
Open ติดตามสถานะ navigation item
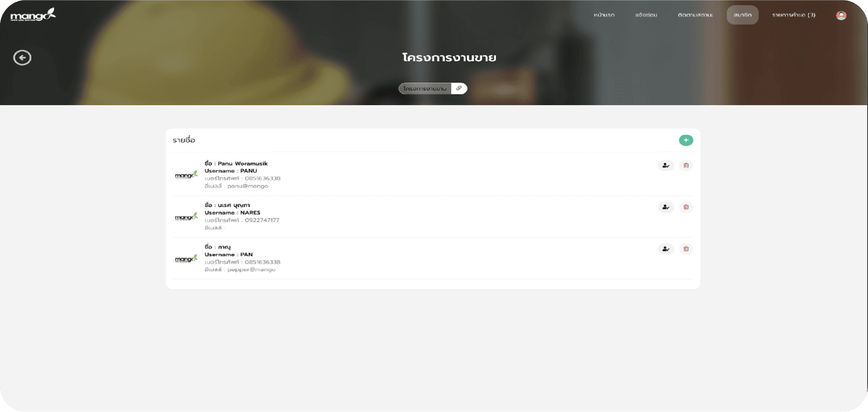coord(695,15)
